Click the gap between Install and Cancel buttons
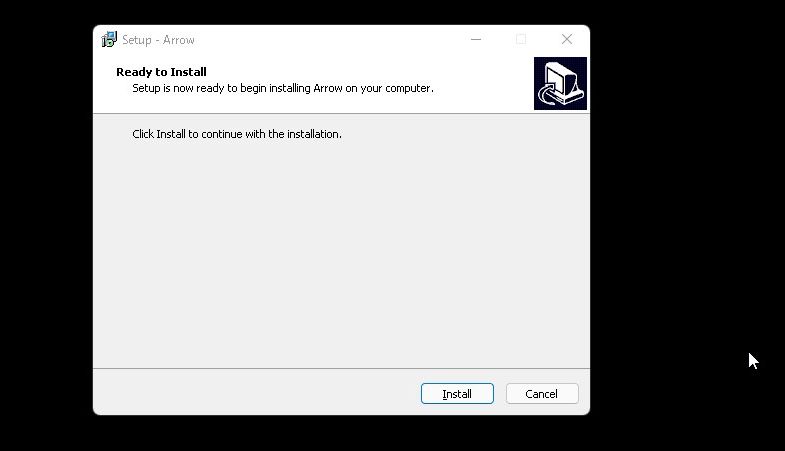The width and height of the screenshot is (785, 451). (x=500, y=393)
